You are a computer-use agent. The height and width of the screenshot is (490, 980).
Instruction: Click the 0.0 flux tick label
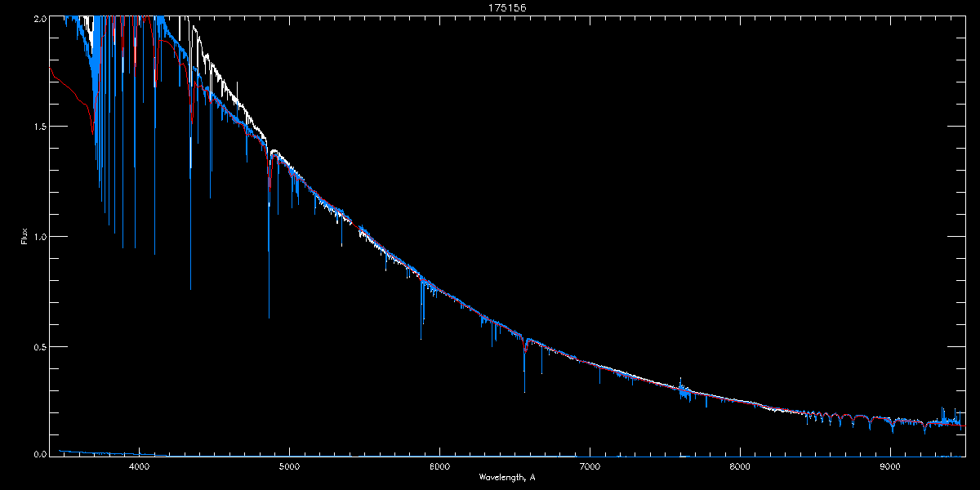click(38, 454)
